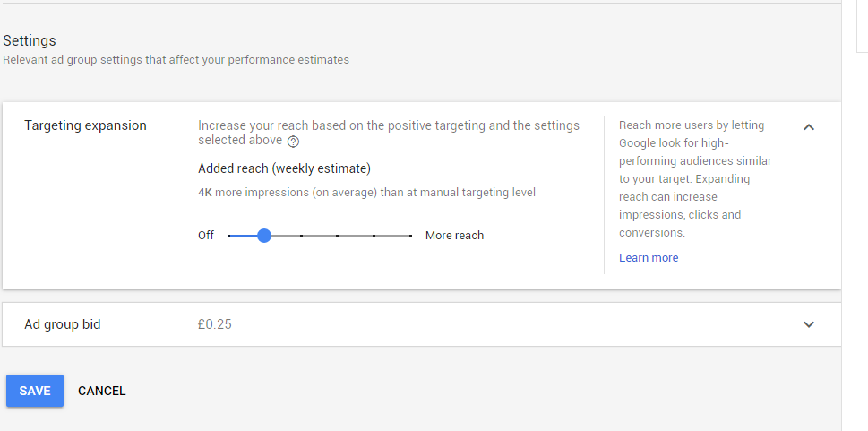Screen dimensions: 868x431
Task: Select the fifth tick on the reach slider
Action: [x=374, y=236]
